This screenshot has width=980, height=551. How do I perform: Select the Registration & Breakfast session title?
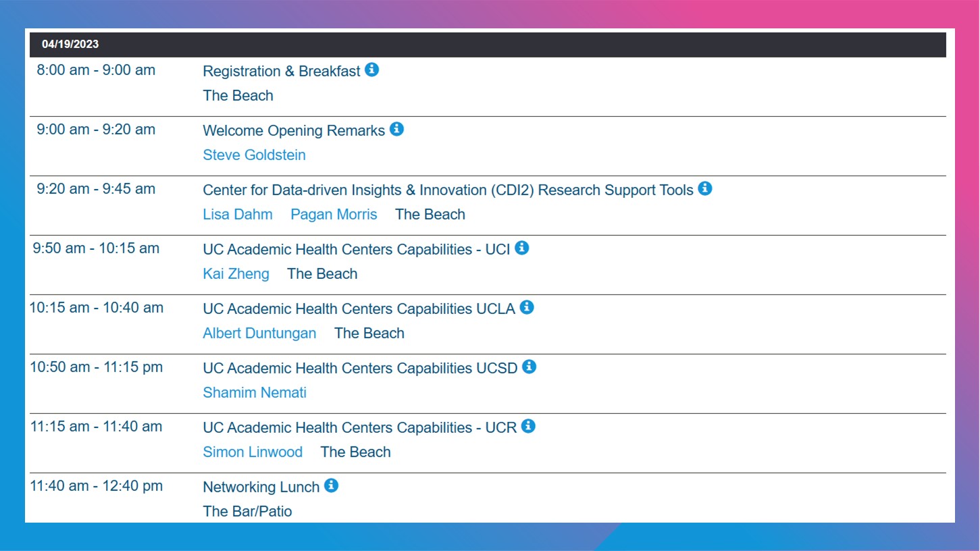282,72
